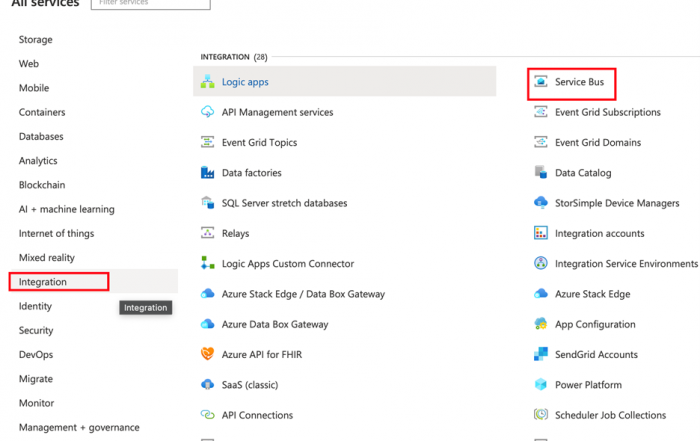Select the Blockchain category
This screenshot has width=700, height=441.
tap(42, 185)
